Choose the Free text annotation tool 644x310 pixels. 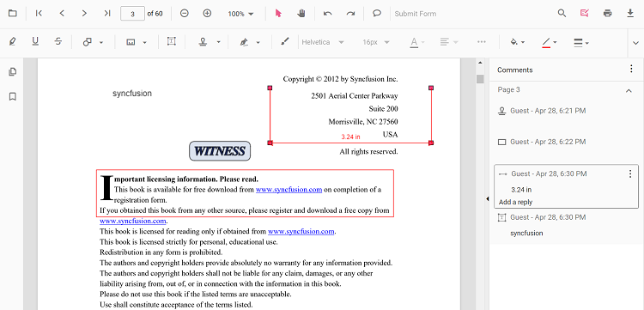coord(171,41)
